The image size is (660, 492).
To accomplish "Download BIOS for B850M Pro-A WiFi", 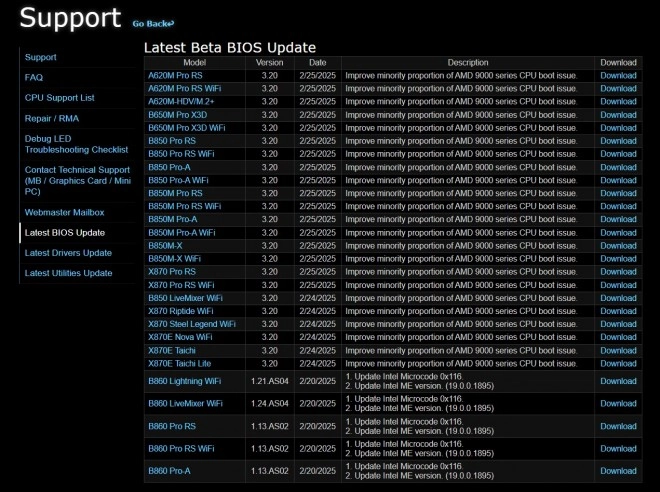I will click(618, 233).
